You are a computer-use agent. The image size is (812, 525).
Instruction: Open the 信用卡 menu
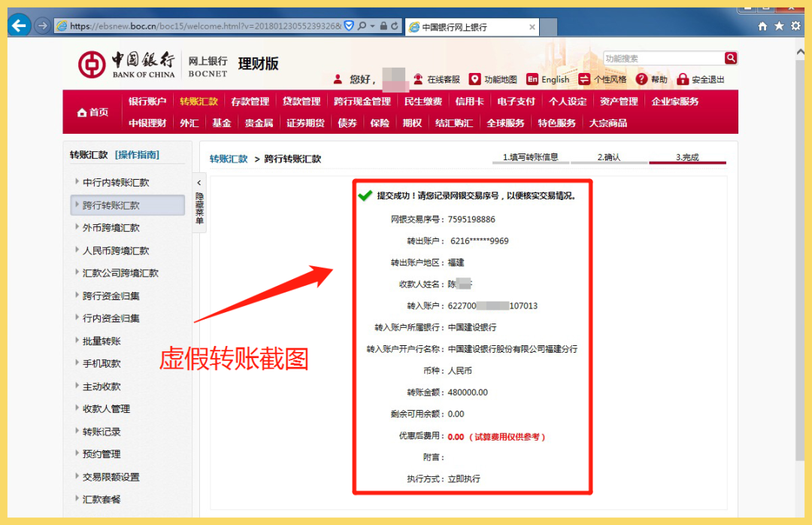coord(469,101)
